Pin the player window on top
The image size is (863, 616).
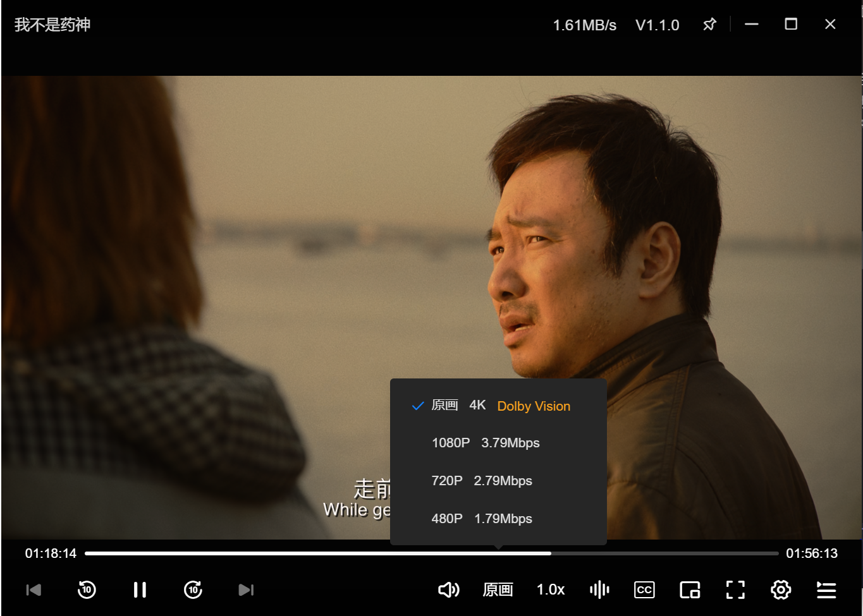tap(709, 25)
